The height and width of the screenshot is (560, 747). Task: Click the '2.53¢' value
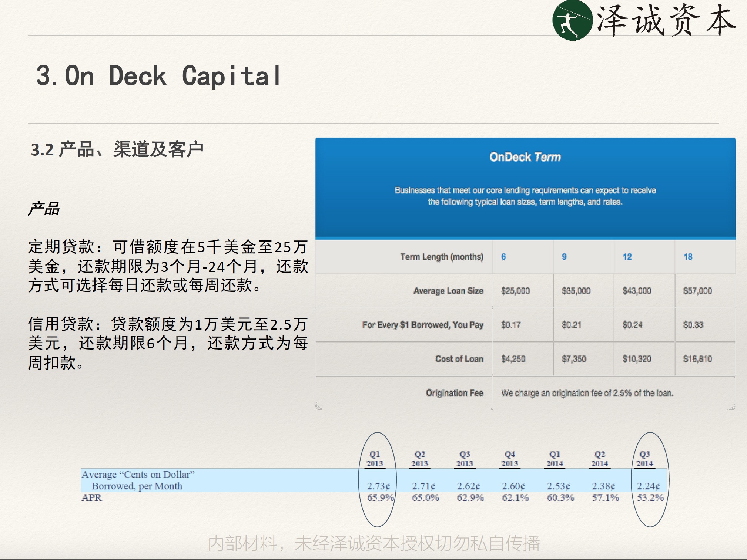pyautogui.click(x=558, y=486)
